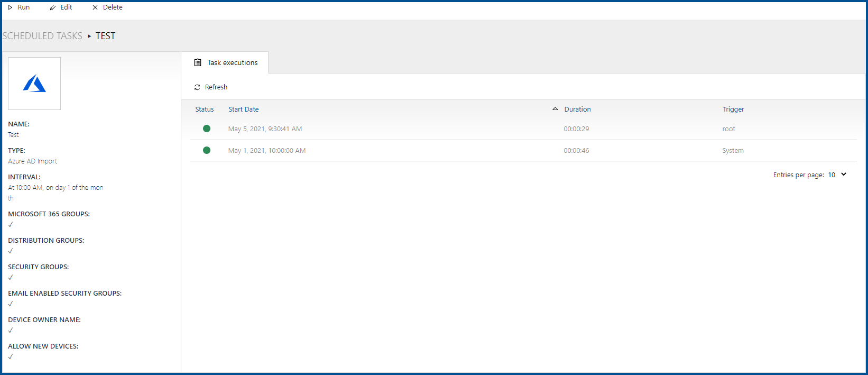Click the Refresh circular arrows icon
The image size is (868, 375).
pos(197,87)
